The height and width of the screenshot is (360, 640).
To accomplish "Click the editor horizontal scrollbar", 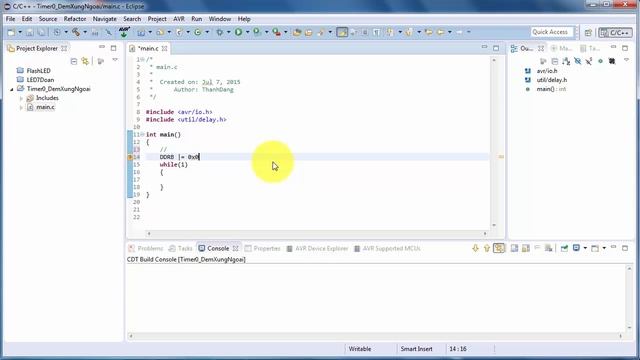I will tap(317, 233).
